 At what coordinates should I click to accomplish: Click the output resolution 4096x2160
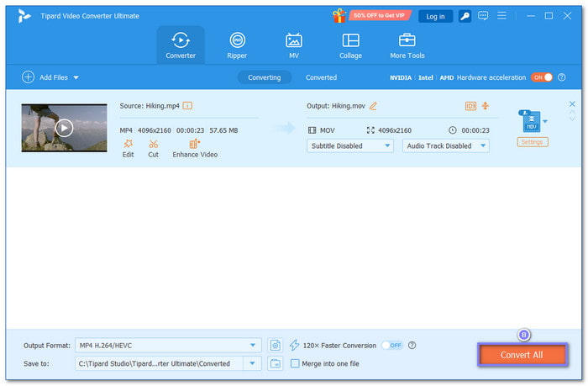(395, 130)
